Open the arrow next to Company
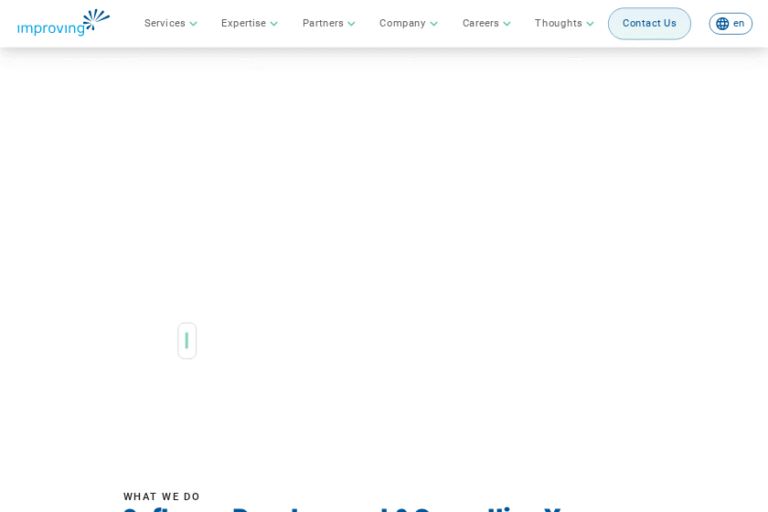 point(434,24)
